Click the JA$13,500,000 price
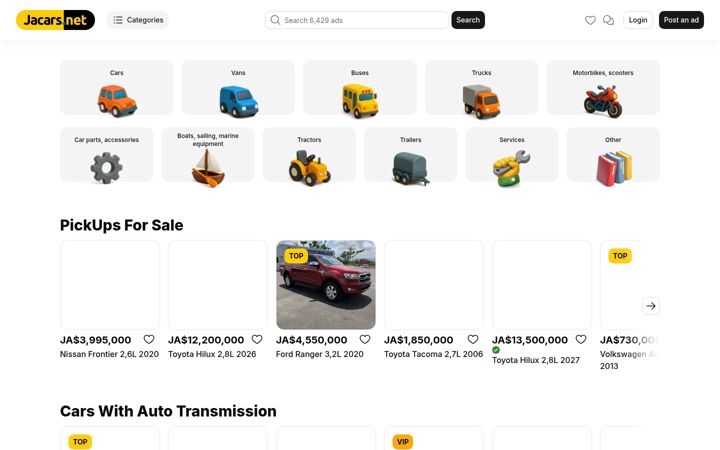 click(530, 340)
